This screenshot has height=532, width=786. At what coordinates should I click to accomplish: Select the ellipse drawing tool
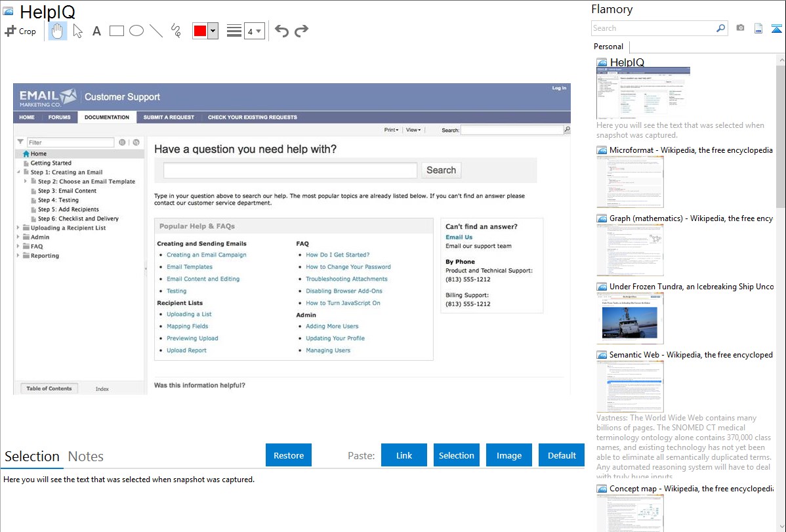pyautogui.click(x=136, y=31)
